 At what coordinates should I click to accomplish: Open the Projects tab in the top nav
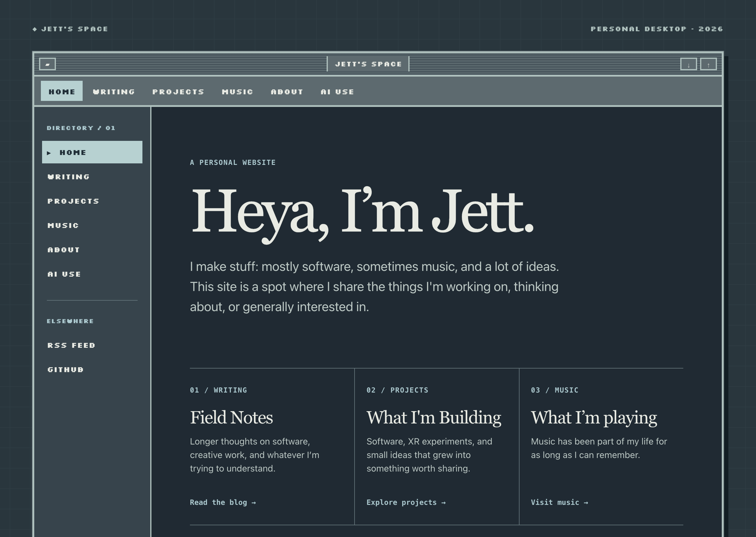[x=178, y=92]
